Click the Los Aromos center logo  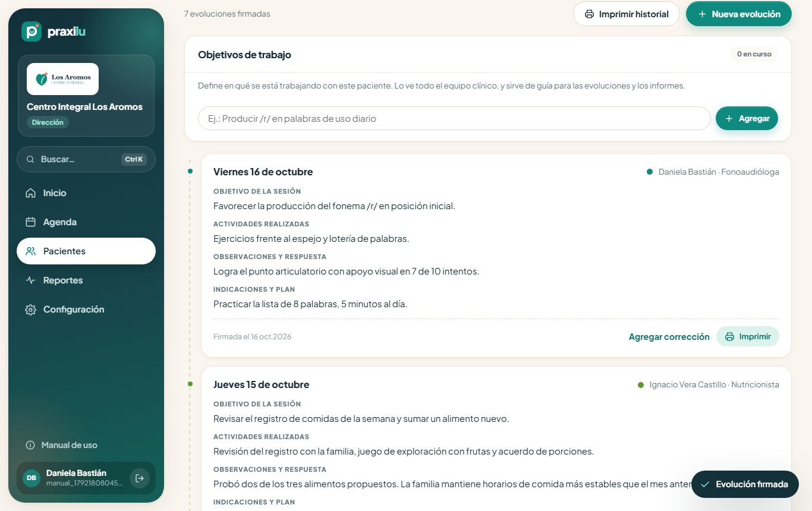(63, 79)
